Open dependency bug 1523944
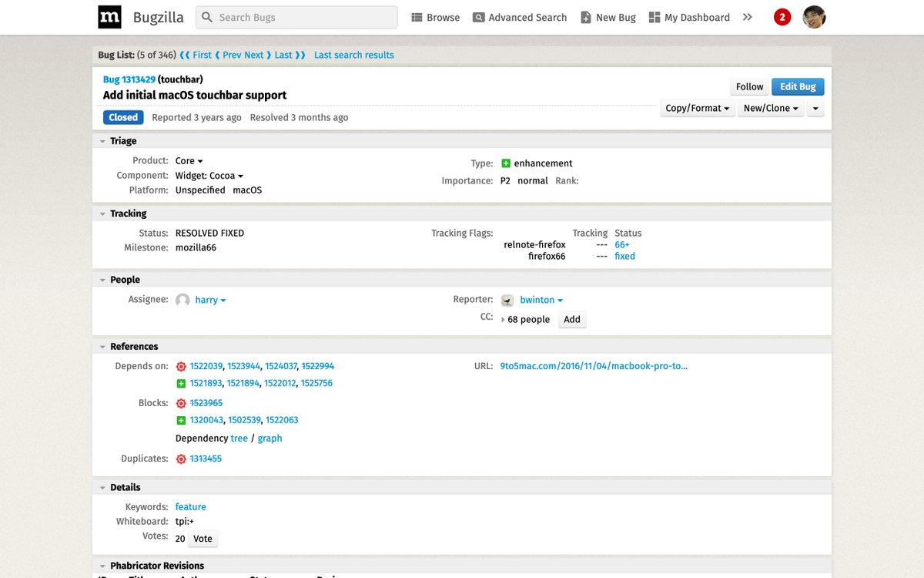Image resolution: width=924 pixels, height=578 pixels. pyautogui.click(x=244, y=366)
